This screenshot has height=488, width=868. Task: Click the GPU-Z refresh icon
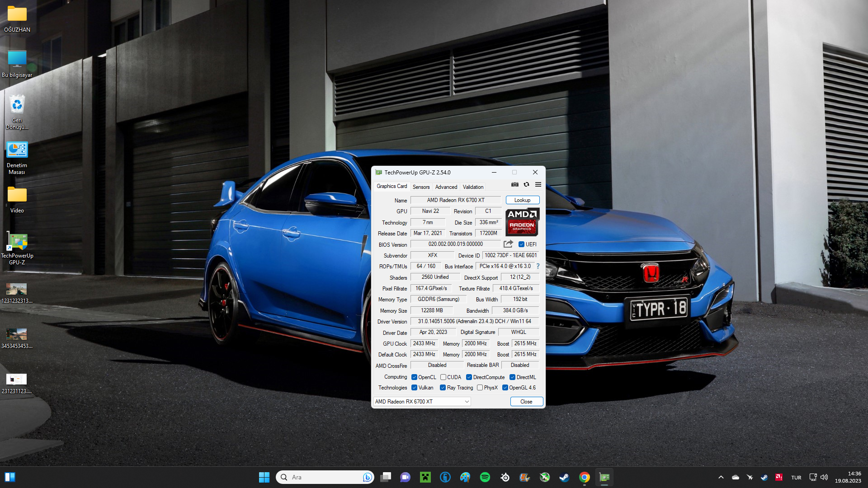(526, 184)
